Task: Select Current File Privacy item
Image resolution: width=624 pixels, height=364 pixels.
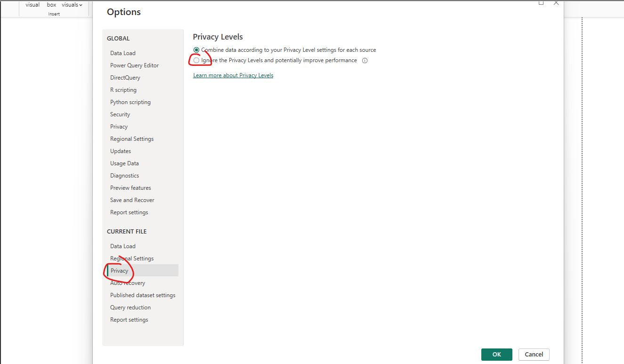Action: point(143,271)
